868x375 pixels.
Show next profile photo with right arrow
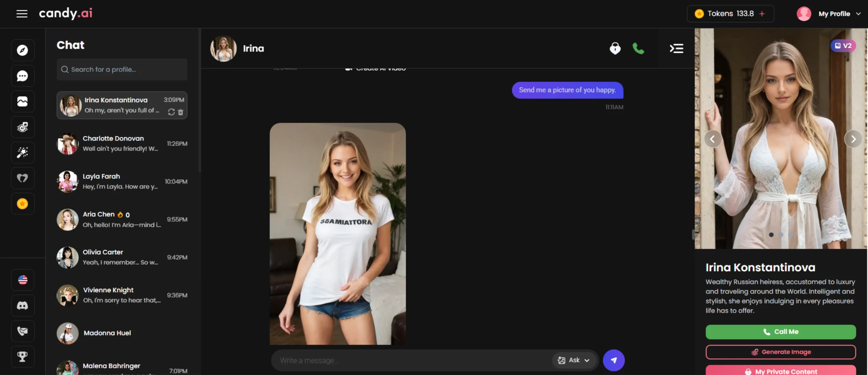click(853, 139)
